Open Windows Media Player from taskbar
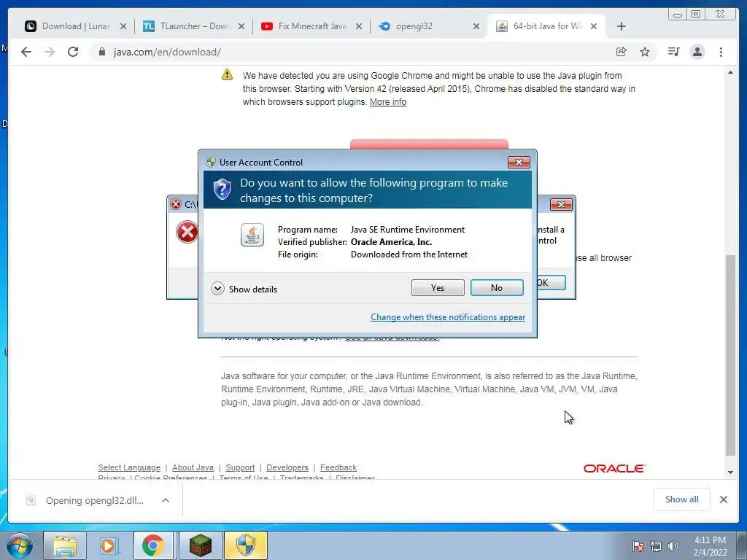The height and width of the screenshot is (560, 747). (x=109, y=545)
